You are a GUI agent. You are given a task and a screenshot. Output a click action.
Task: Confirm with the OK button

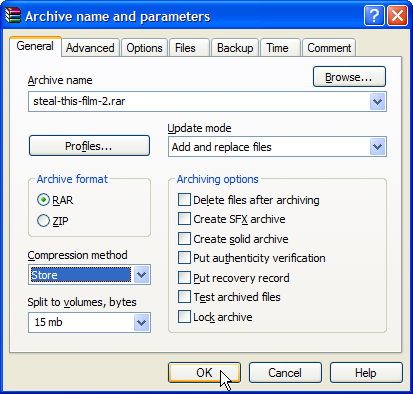pyautogui.click(x=204, y=373)
